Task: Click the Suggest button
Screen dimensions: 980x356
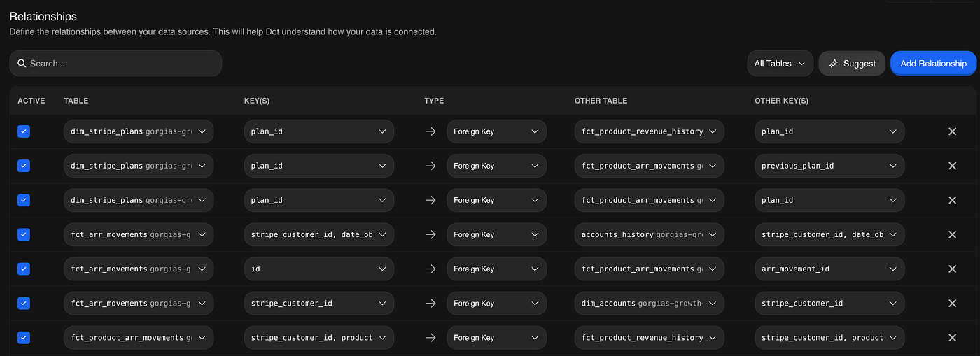Action: [852, 64]
